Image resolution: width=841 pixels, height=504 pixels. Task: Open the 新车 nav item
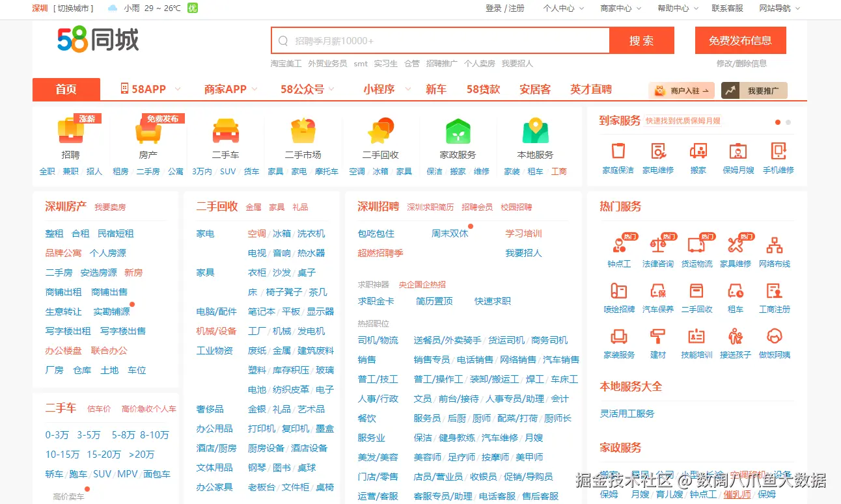436,89
